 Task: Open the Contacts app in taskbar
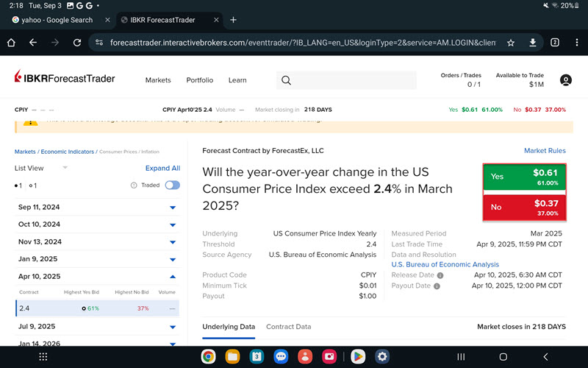click(305, 357)
